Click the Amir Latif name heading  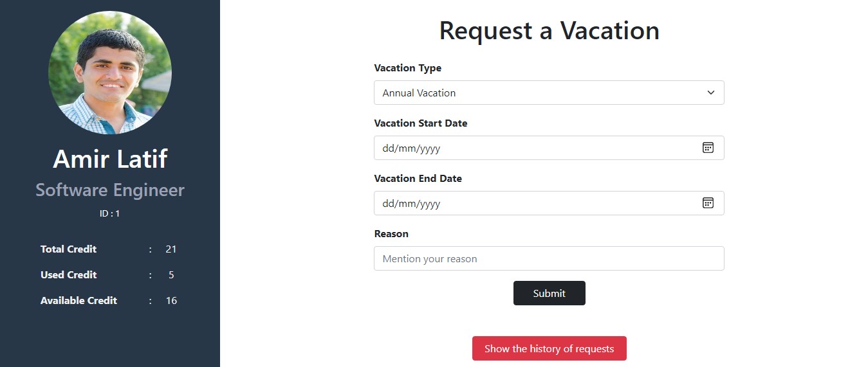[x=110, y=159]
